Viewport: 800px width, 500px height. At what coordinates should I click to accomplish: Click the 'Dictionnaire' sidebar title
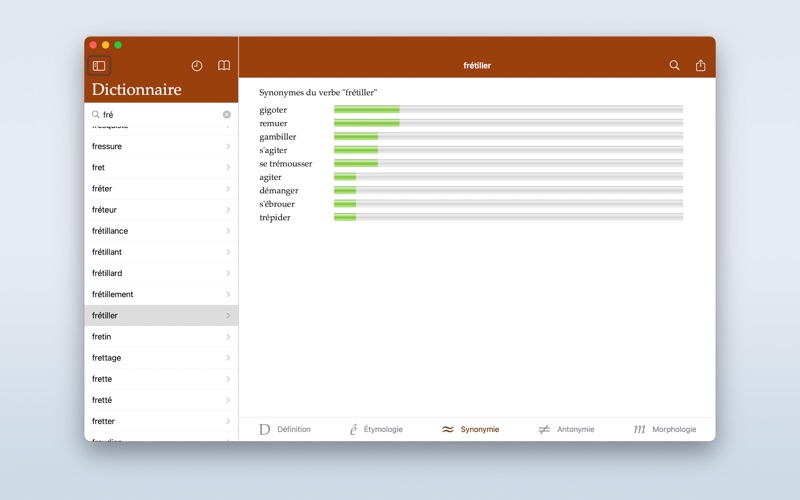[137, 89]
